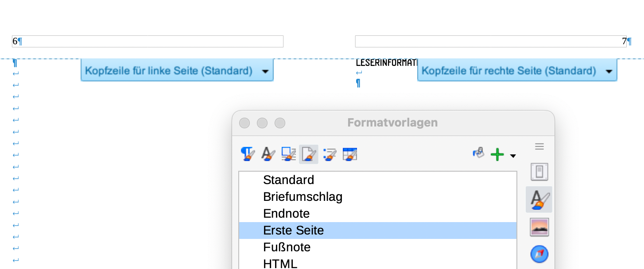Viewport: 644px width, 269px height.
Task: Close the Formatvorlagen window
Action: 244,123
